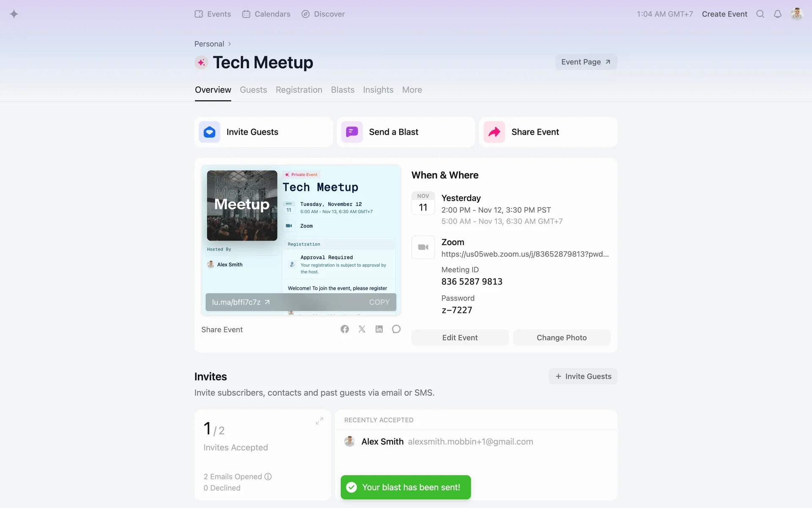Viewport: 812px width, 508px height.
Task: Click the Luma star logo icon
Action: coord(14,14)
